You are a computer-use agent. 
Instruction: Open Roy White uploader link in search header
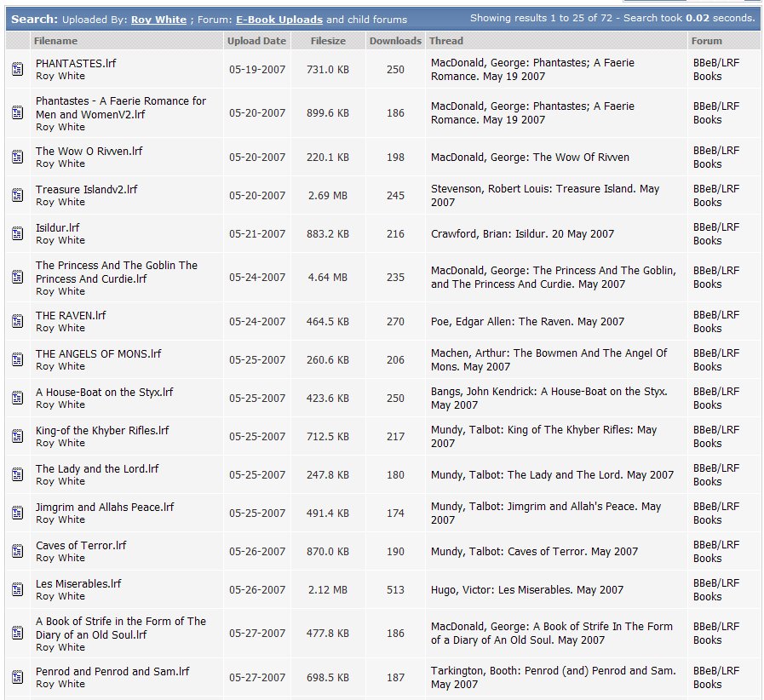pos(158,20)
